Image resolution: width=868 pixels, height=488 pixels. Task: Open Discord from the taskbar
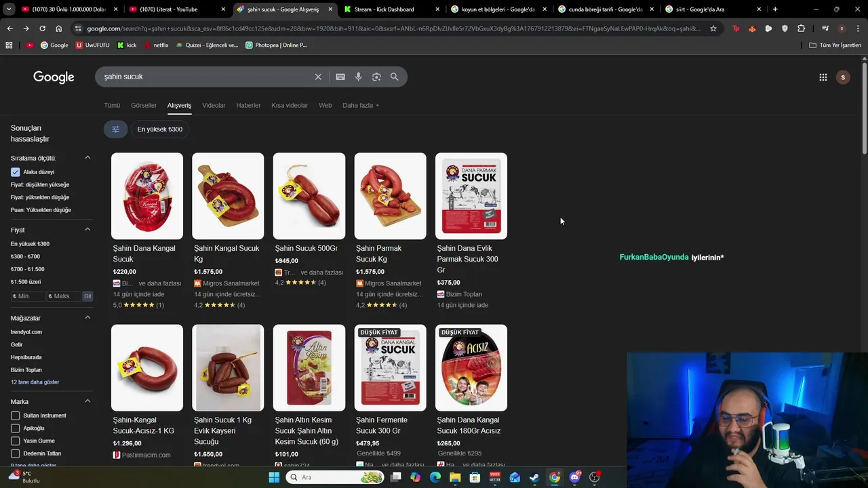click(574, 477)
